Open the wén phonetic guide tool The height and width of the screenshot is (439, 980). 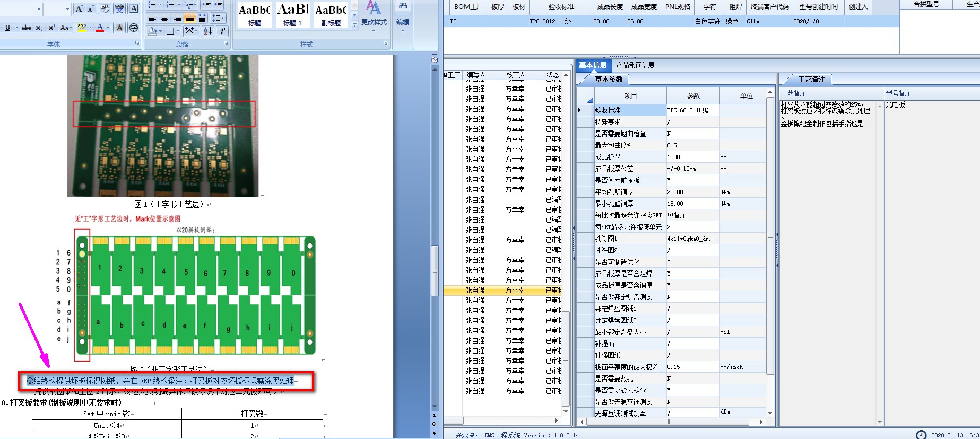[119, 8]
